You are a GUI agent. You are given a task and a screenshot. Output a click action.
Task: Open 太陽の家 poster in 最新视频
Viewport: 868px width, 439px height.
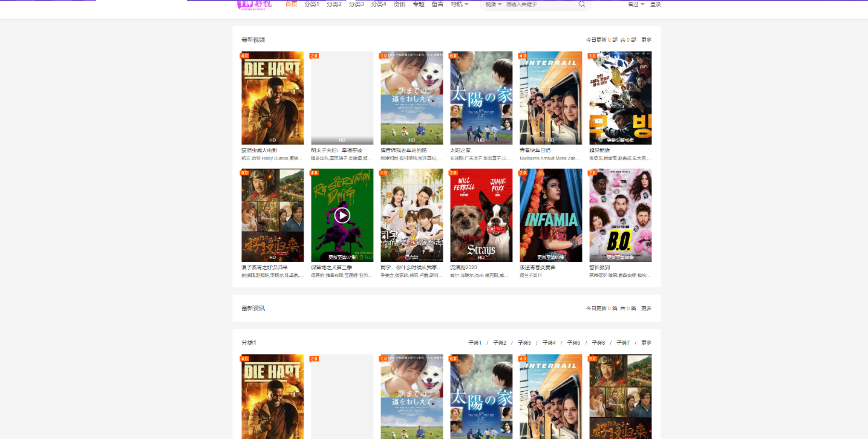(x=481, y=98)
